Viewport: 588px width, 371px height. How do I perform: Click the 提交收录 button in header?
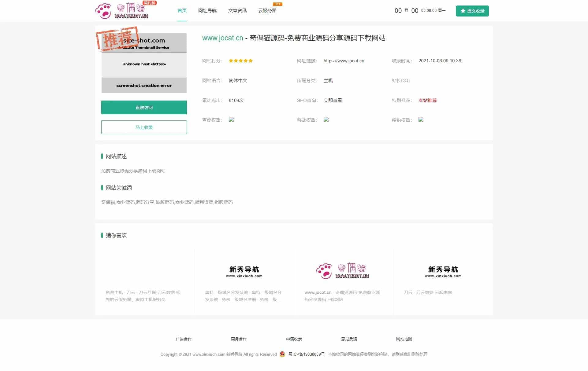(x=472, y=11)
